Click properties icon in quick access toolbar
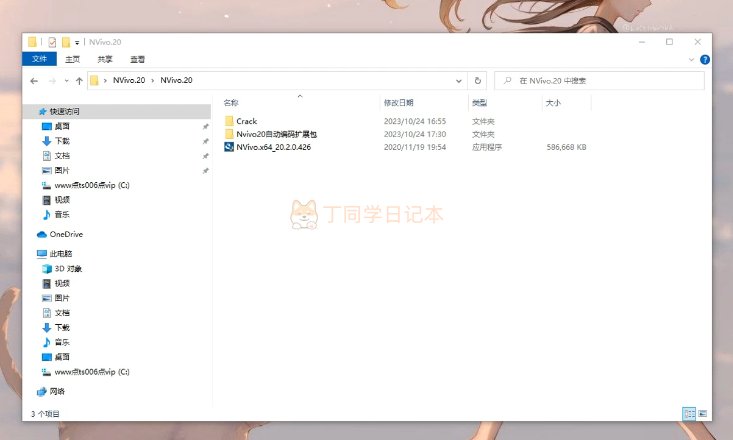 (x=52, y=42)
